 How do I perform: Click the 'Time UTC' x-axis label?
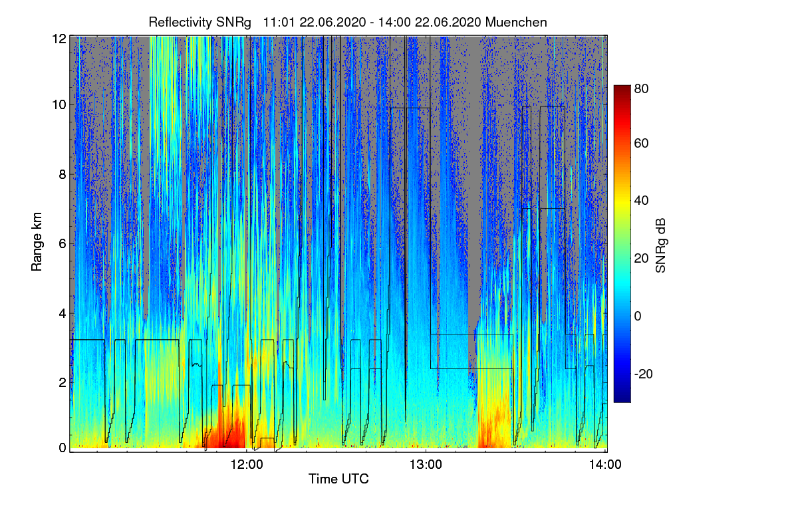[x=338, y=479]
